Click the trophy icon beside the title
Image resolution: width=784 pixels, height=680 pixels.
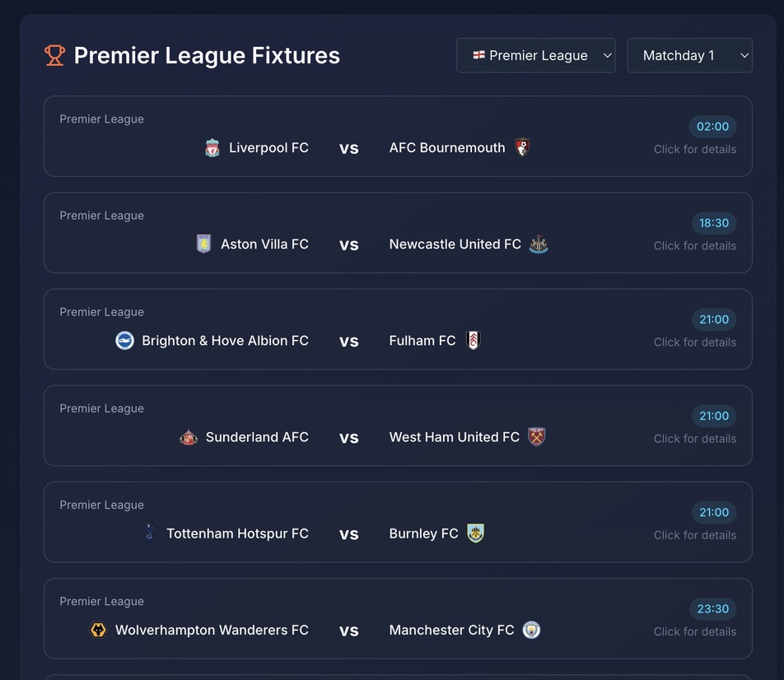(54, 55)
